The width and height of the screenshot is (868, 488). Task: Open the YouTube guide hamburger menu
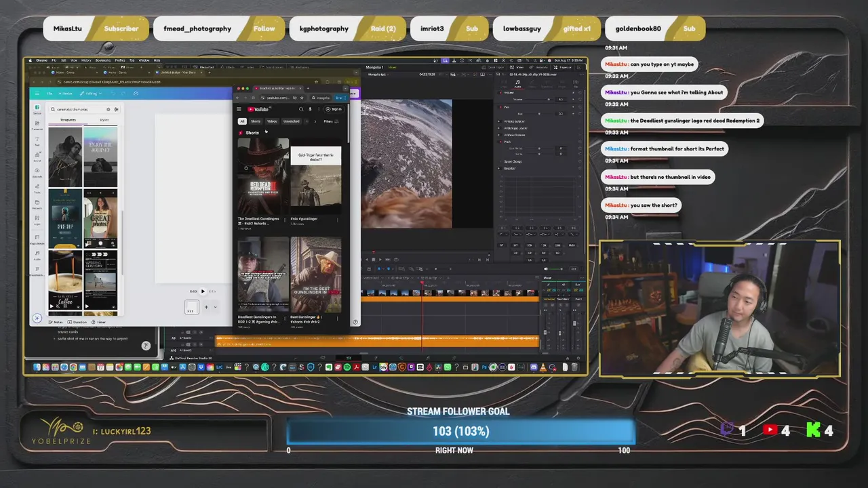tap(239, 109)
